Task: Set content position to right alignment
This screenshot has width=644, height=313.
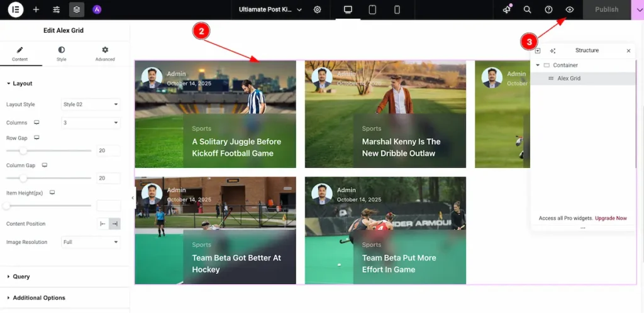Action: point(114,224)
